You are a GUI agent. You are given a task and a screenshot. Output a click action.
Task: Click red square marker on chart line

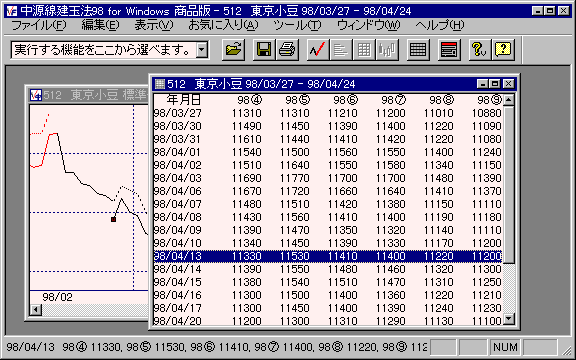point(114,219)
